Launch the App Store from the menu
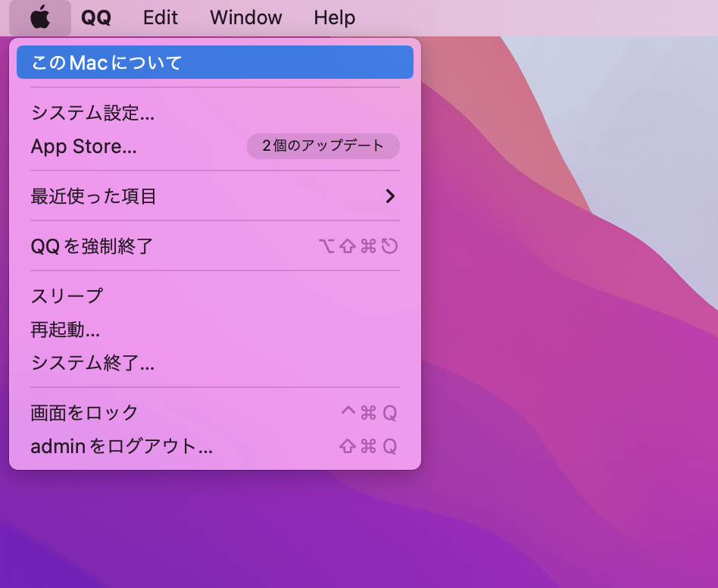Viewport: 718px width, 588px height. coord(83,146)
